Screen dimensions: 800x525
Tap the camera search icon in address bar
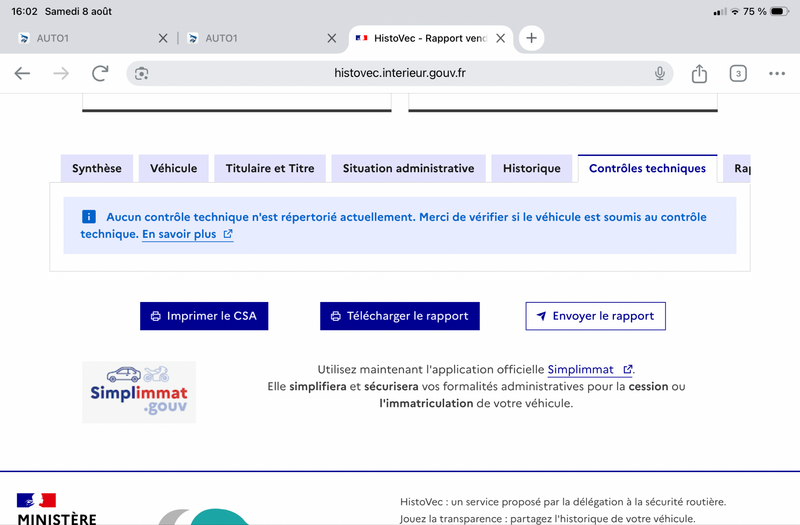[x=141, y=73]
